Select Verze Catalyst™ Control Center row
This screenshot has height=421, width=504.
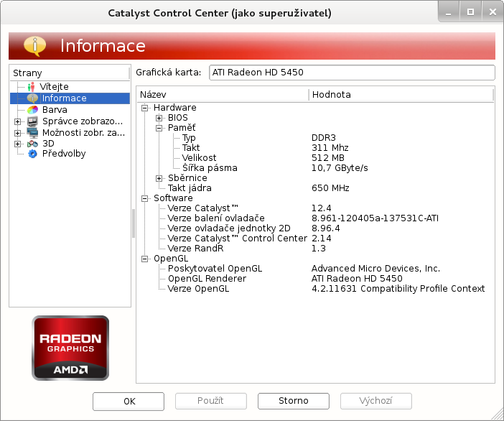coord(315,239)
